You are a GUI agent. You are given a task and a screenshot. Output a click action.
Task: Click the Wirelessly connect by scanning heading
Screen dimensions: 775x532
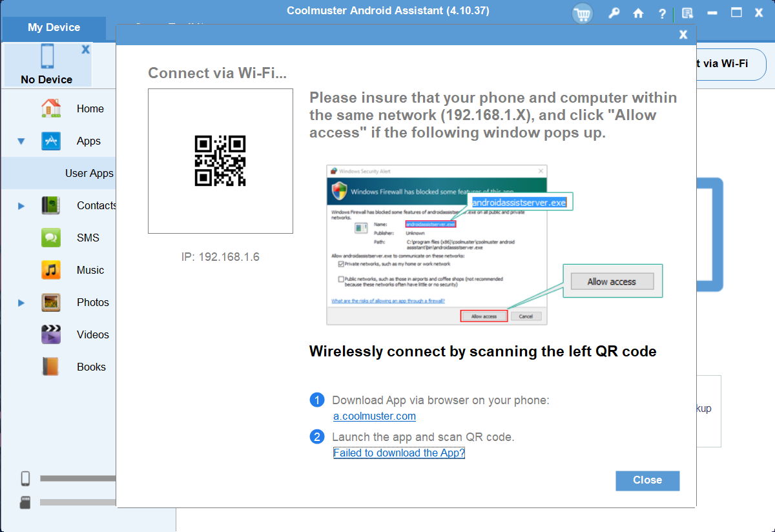tap(483, 352)
